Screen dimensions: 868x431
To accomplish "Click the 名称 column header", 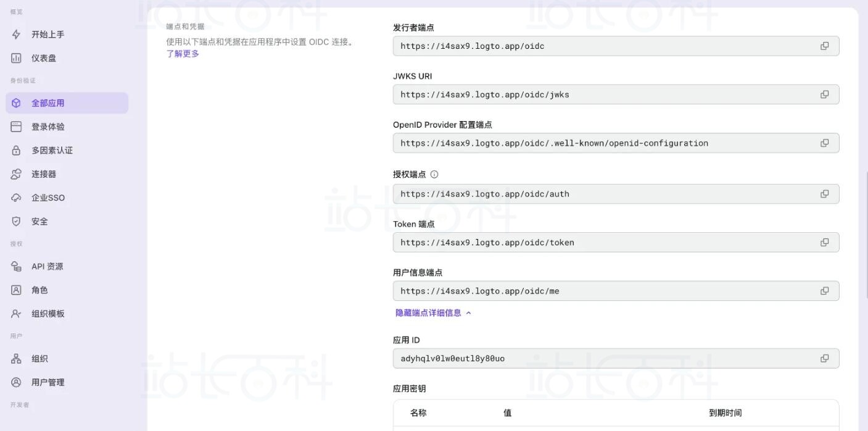I will coord(418,412).
